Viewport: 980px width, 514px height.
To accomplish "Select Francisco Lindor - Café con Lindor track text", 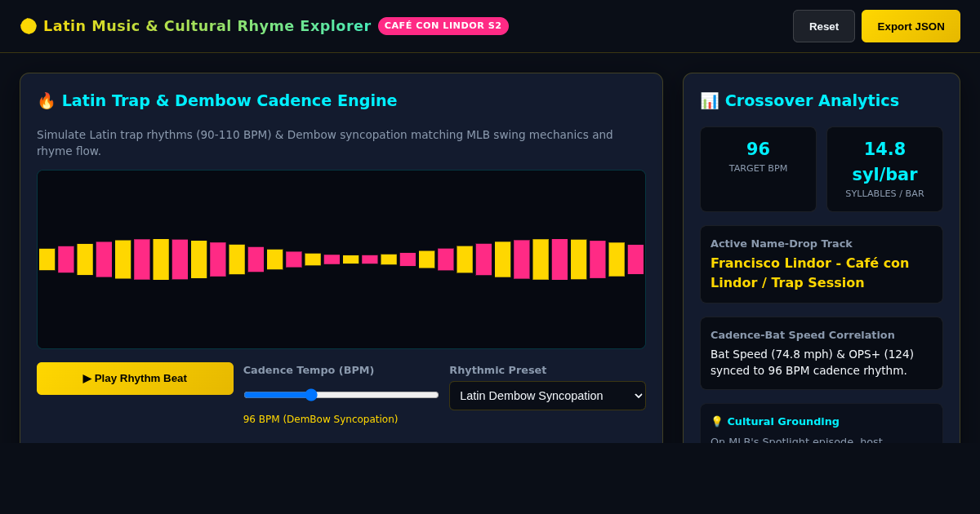I will point(809,273).
